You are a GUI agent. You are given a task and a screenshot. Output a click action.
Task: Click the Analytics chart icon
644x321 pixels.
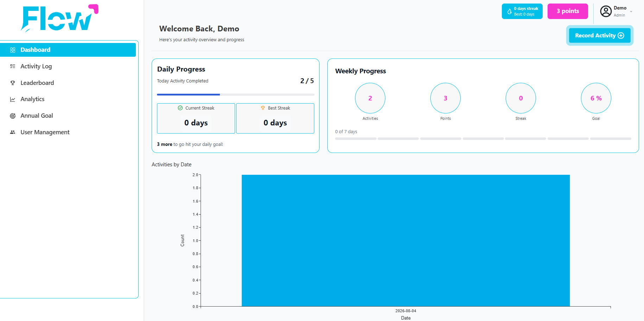(x=13, y=99)
